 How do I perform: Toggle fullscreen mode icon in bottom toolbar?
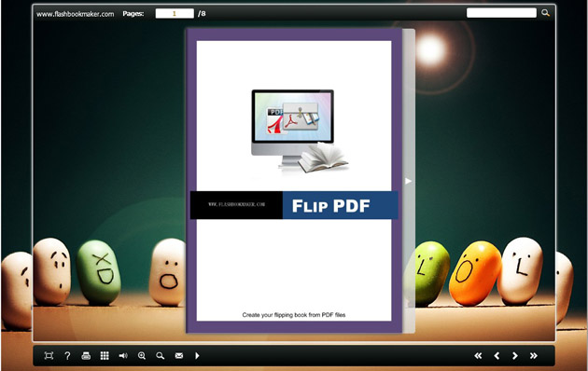(49, 356)
